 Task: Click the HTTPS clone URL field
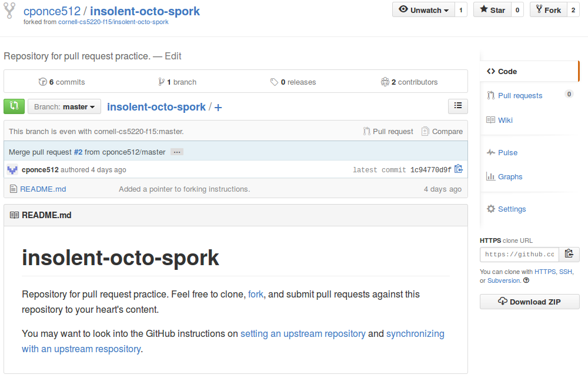[519, 254]
